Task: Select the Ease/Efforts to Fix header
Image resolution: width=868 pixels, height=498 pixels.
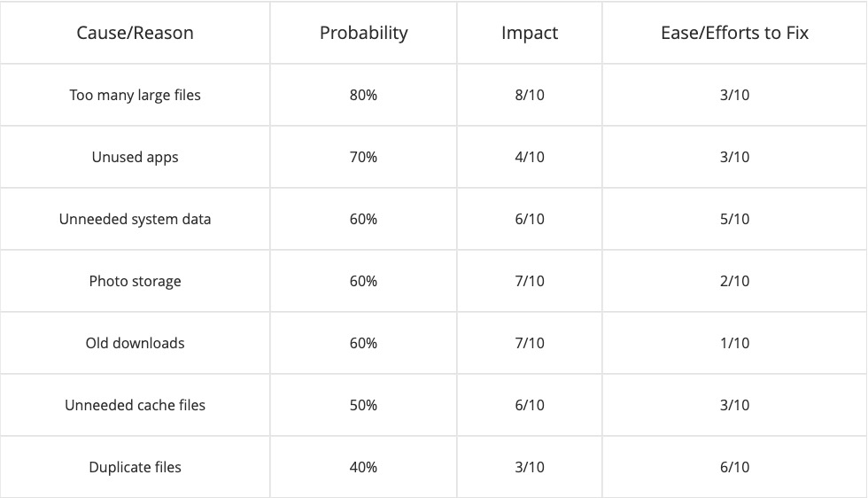Action: [734, 33]
